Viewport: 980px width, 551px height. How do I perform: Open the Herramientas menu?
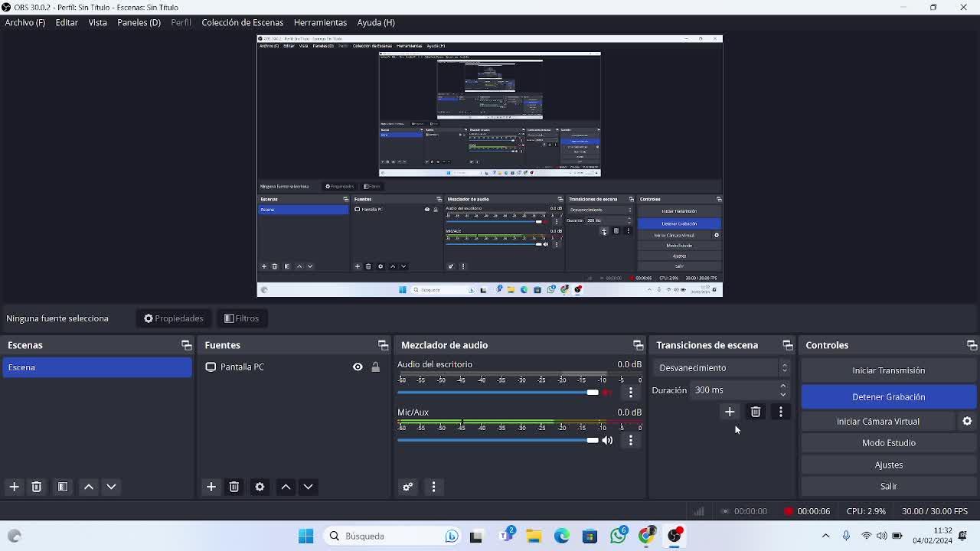[x=320, y=22]
